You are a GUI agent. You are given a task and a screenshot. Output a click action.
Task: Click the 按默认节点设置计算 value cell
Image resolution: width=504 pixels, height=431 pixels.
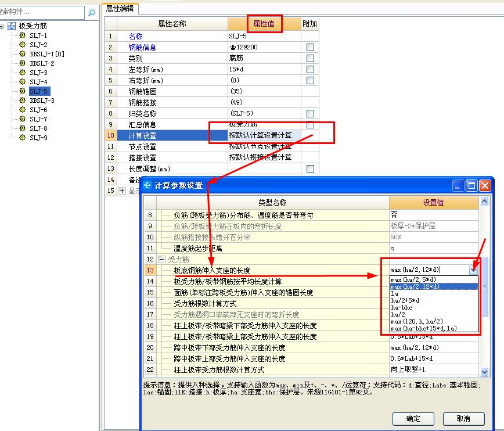click(x=264, y=147)
